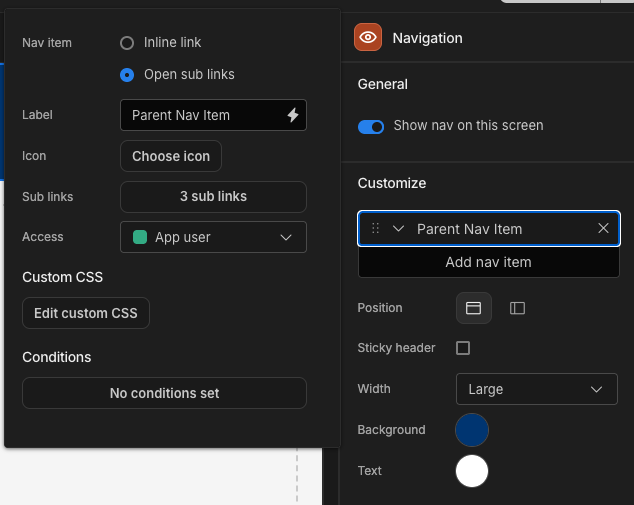Click Add nav item button
This screenshot has height=505, width=634.
point(488,262)
